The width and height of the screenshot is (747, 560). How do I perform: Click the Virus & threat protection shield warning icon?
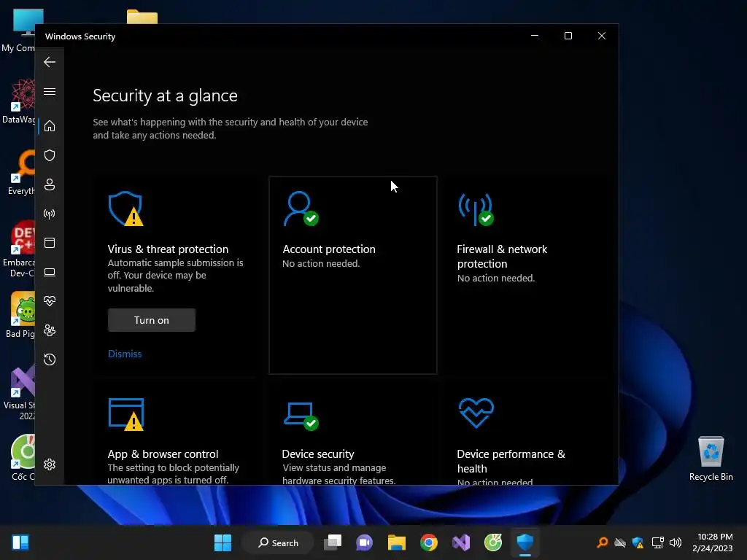tap(125, 209)
